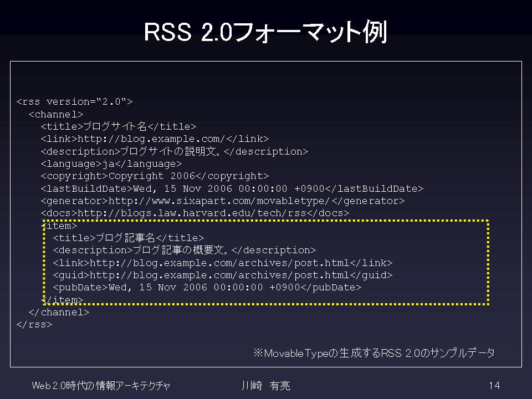The image size is (532, 399).
Task: Click the closing '</channel>' tag
Action: [x=59, y=312]
